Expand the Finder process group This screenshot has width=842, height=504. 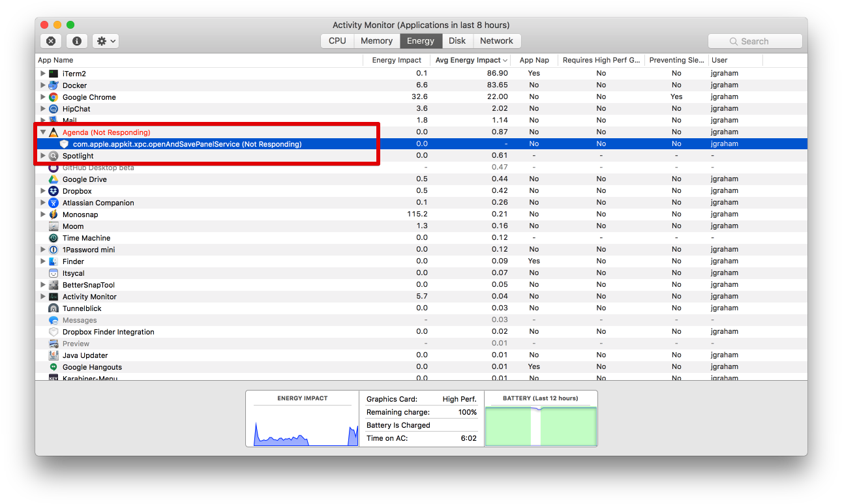click(x=43, y=261)
